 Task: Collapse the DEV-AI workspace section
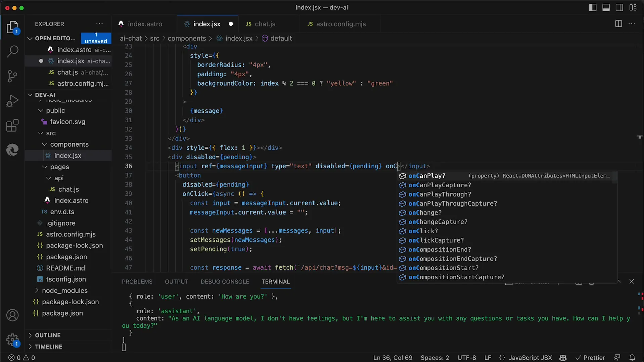30,95
